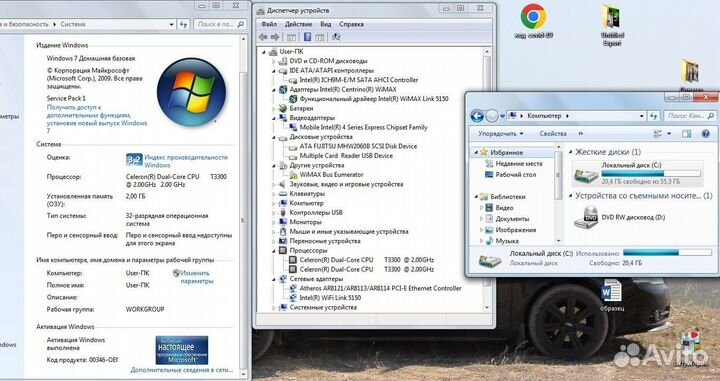Expand the Системные устройства node
720x381 pixels.
coord(274,308)
